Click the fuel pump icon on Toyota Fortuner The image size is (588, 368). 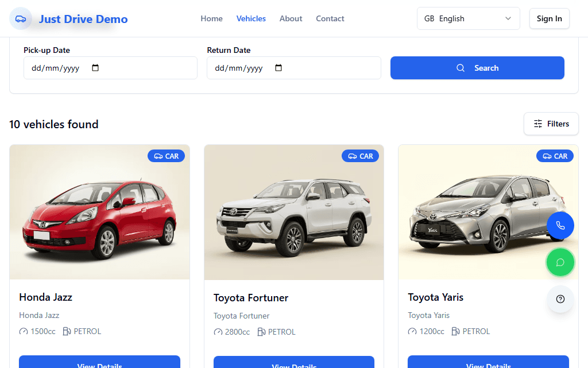(261, 332)
